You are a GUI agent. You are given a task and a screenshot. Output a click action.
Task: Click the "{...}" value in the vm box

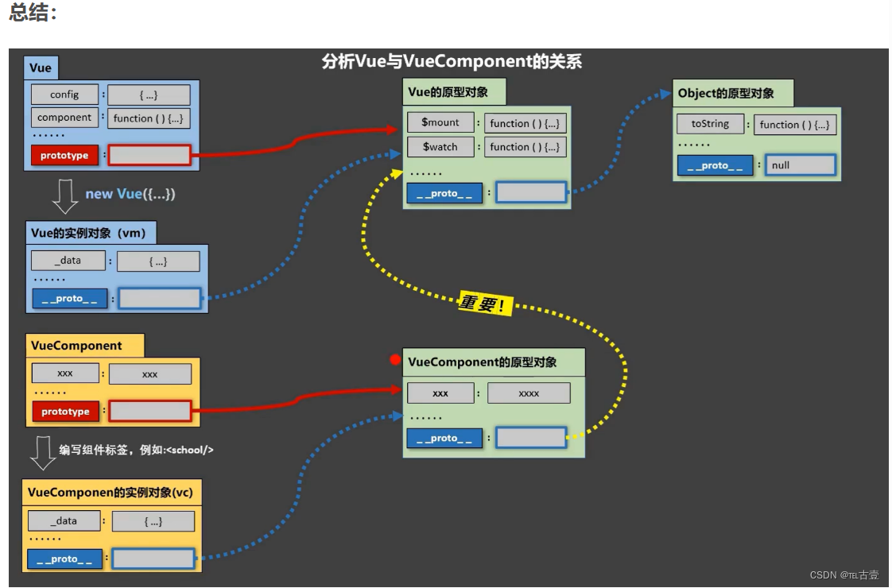click(158, 261)
